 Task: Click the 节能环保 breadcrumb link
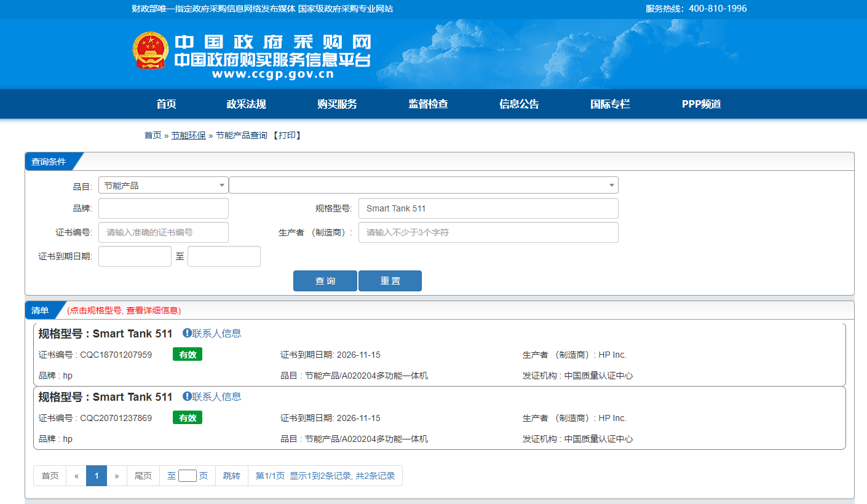pos(188,135)
